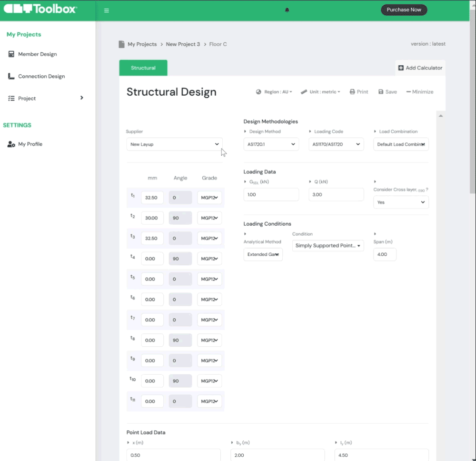Image resolution: width=476 pixels, height=461 pixels.
Task: Click the My Profile user icon
Action: tap(11, 144)
